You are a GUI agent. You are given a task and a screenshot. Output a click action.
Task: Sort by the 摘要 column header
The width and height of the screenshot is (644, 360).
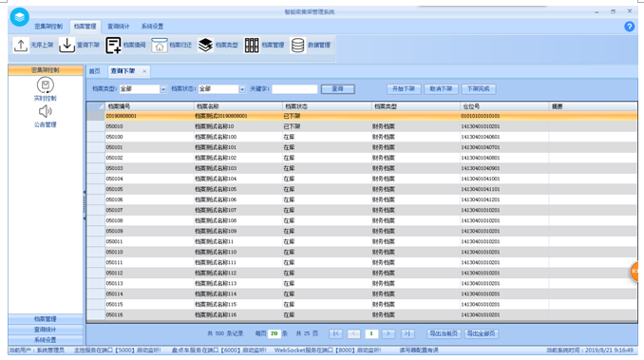593,106
